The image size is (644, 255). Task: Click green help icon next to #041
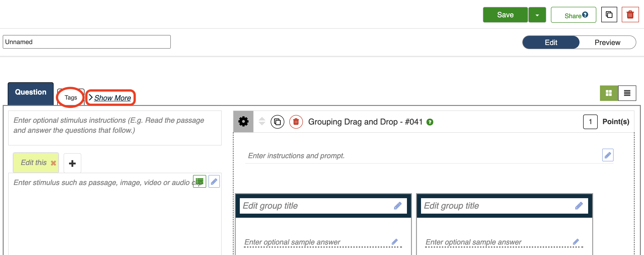click(430, 122)
